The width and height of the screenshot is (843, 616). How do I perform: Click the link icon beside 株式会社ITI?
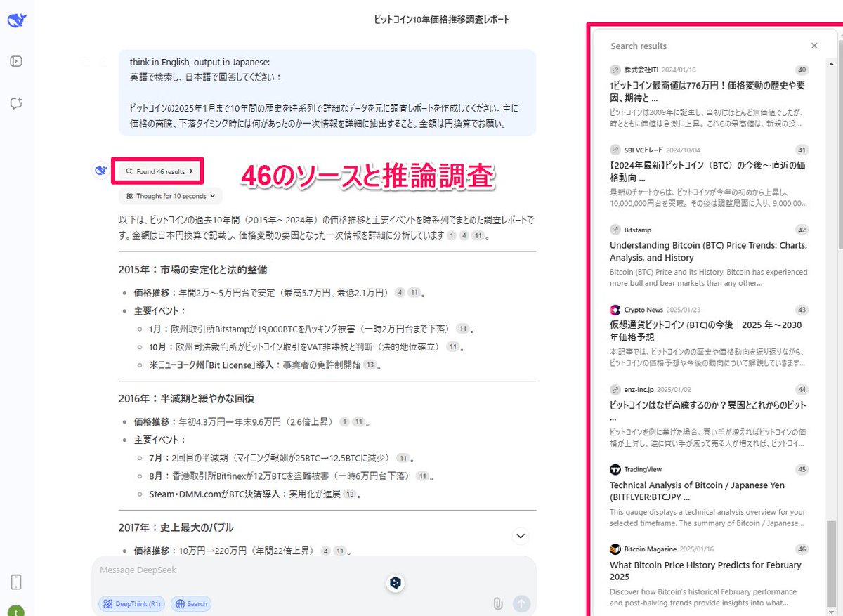[615, 70]
